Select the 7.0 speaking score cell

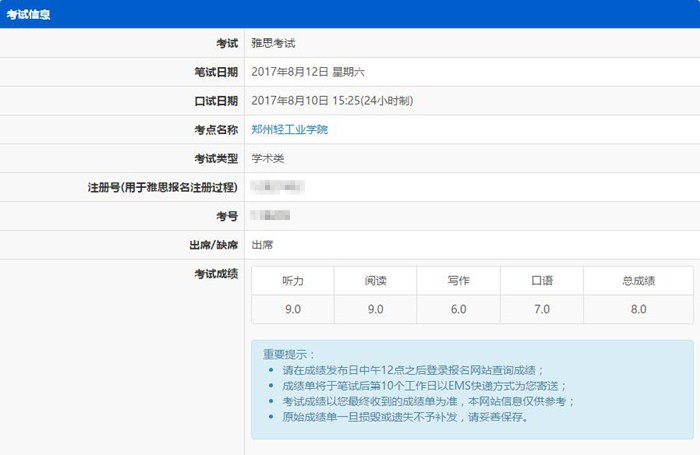pos(541,309)
